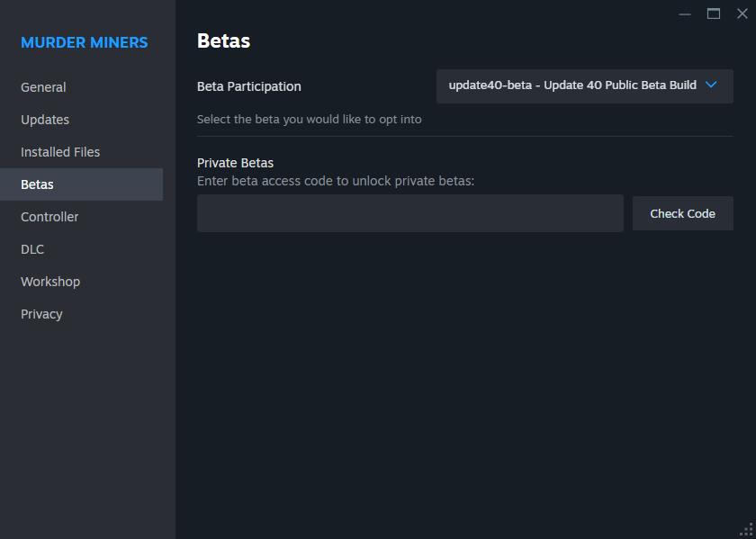Open the DLC section
The image size is (756, 539).
click(x=32, y=249)
